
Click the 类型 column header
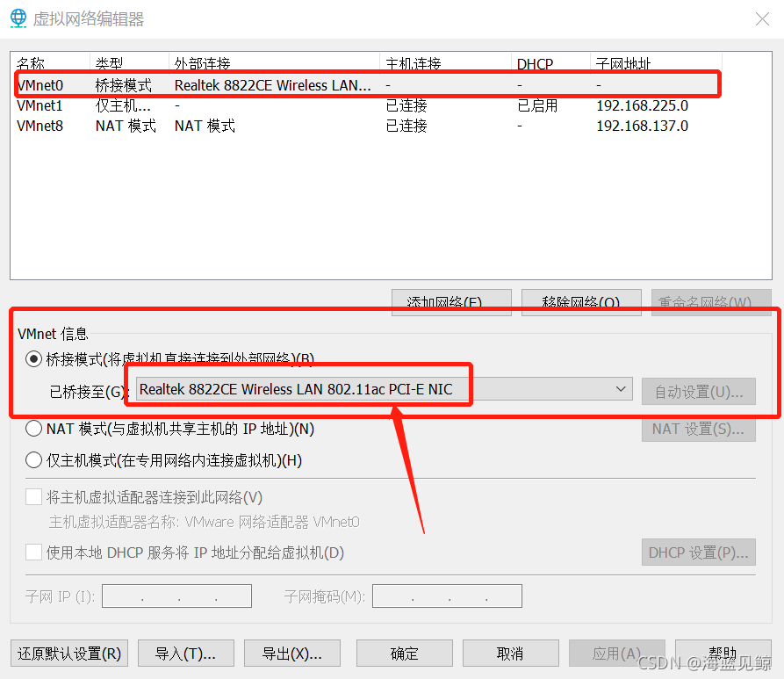coord(130,63)
